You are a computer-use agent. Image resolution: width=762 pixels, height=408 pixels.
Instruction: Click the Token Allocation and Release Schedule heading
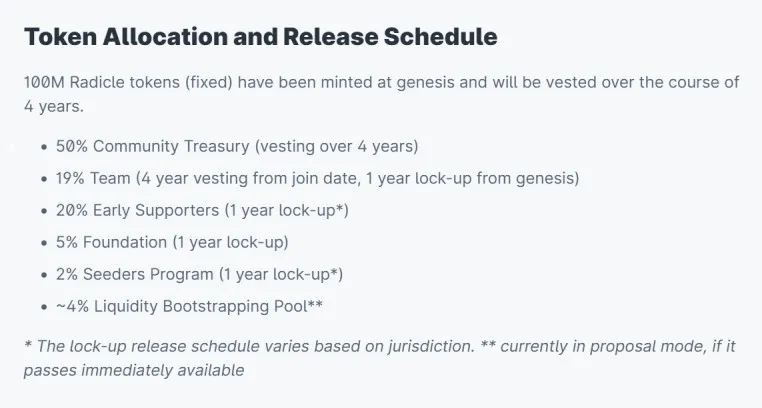coord(260,37)
